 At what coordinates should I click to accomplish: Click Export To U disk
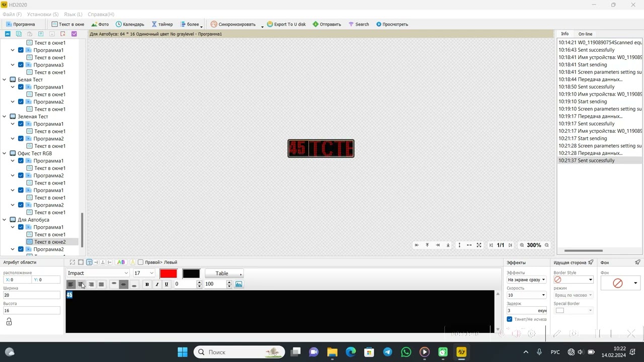(286, 24)
